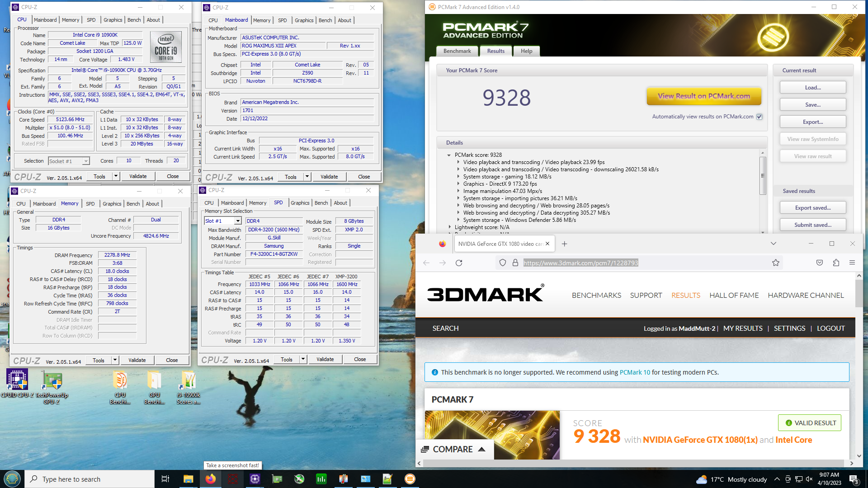This screenshot has height=488, width=868.
Task: Switch to CPU-Z purple taskbar icon
Action: tap(255, 479)
